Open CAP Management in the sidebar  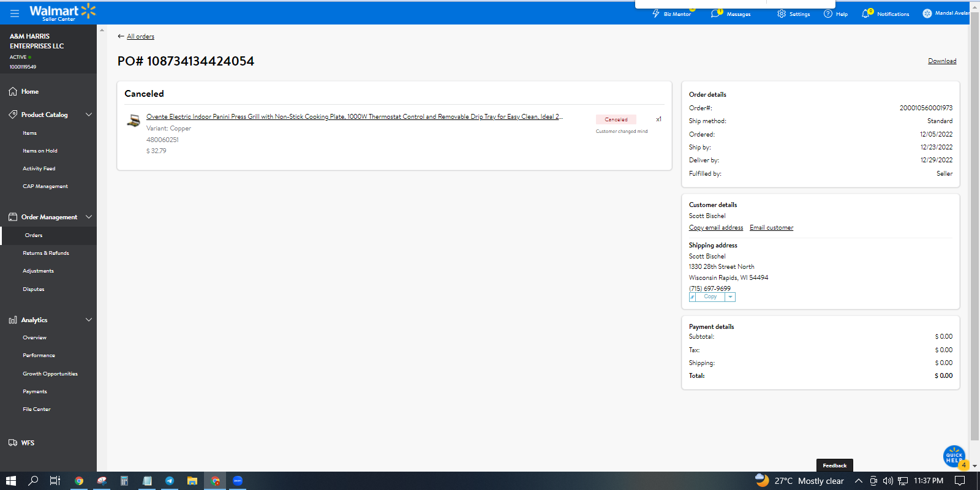click(x=45, y=186)
